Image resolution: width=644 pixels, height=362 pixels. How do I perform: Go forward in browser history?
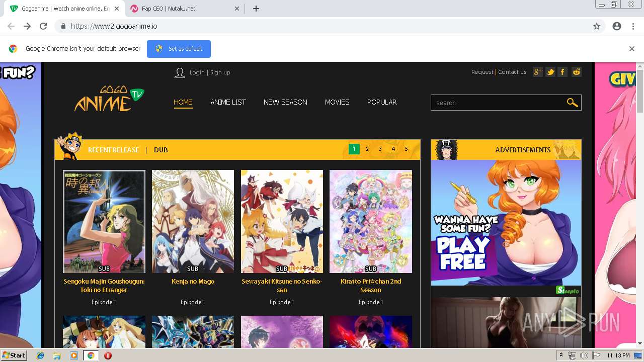click(27, 26)
